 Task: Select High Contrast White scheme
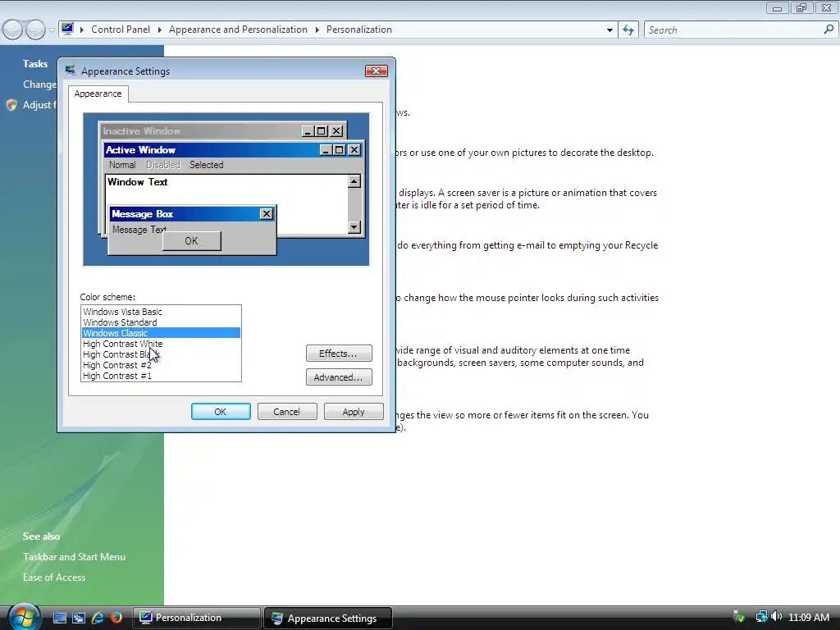pos(160,344)
